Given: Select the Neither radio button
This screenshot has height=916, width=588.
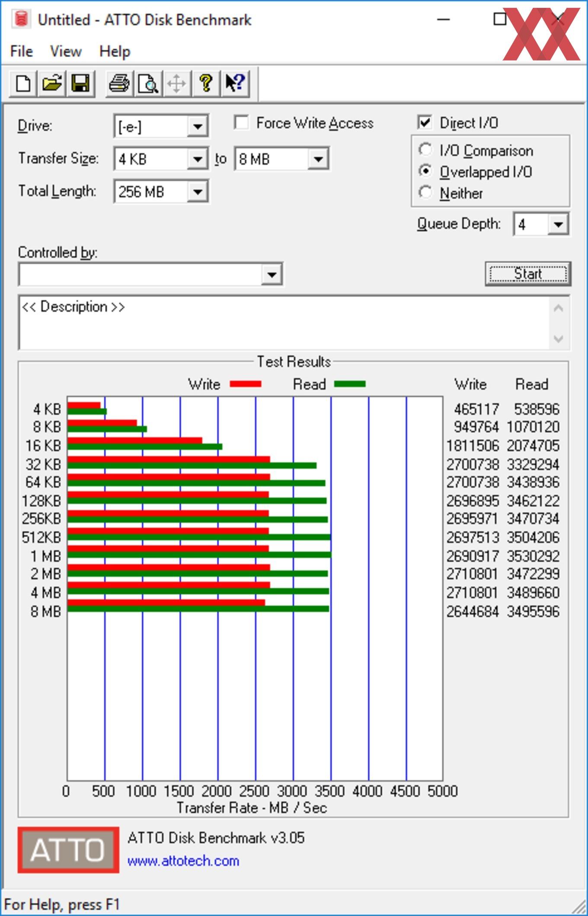Looking at the screenshot, I should tap(425, 192).
